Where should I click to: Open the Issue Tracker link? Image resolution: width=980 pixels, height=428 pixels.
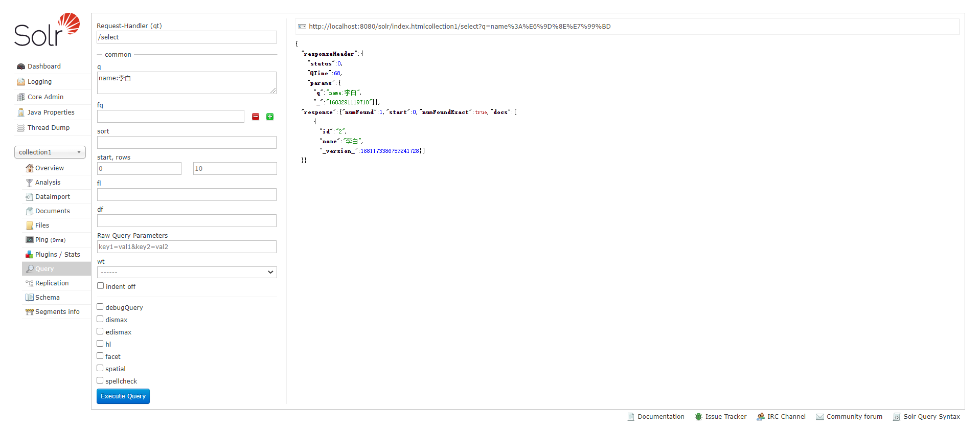(726, 417)
